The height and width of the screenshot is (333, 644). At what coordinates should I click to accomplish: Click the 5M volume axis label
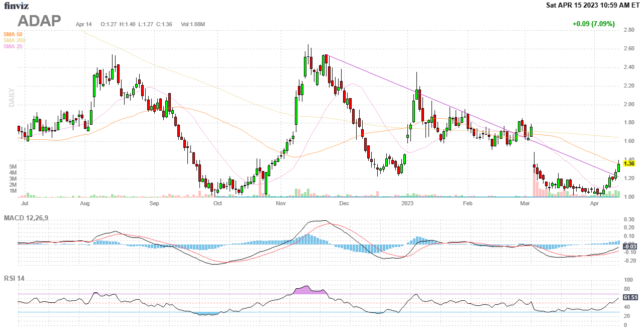point(14,166)
